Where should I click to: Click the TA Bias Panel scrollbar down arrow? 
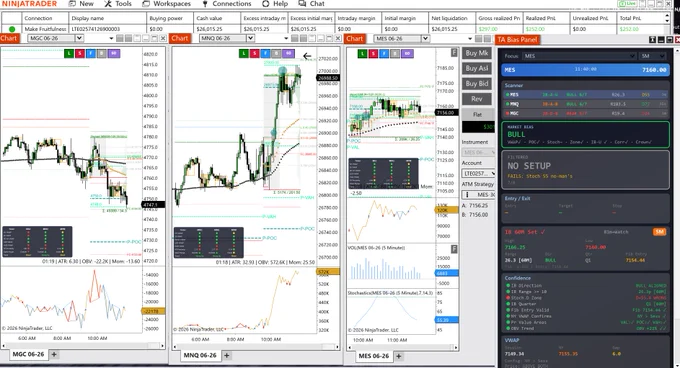pos(677,365)
